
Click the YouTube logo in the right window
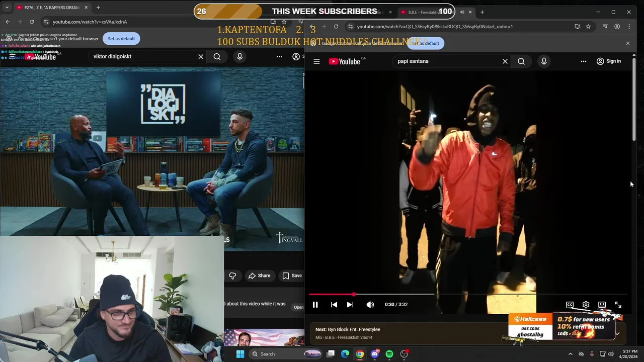click(x=345, y=61)
